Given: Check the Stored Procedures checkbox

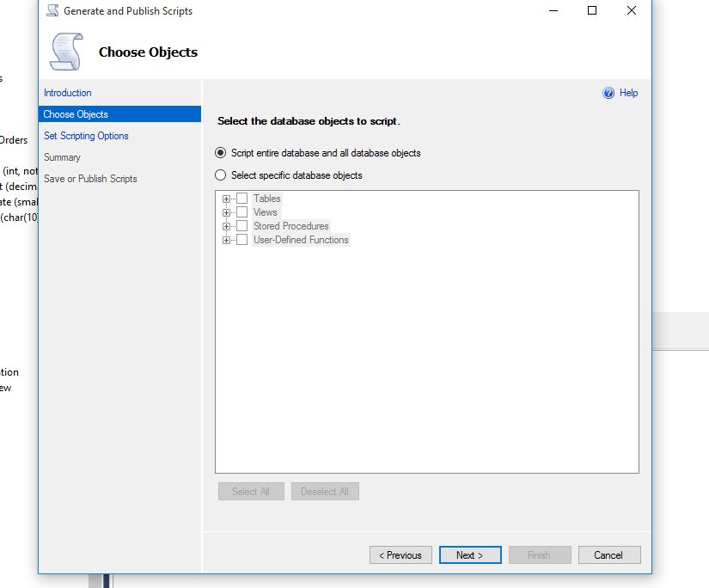Looking at the screenshot, I should pyautogui.click(x=241, y=226).
